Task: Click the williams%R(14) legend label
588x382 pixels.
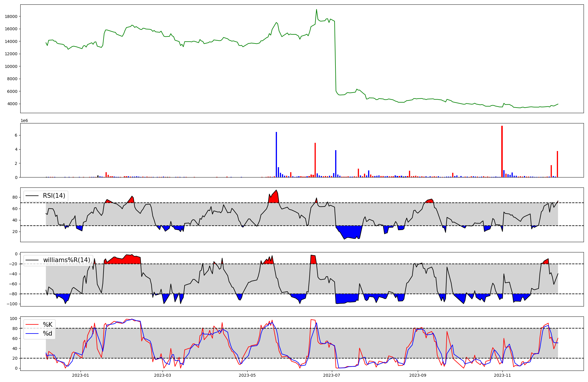Action: click(x=66, y=260)
